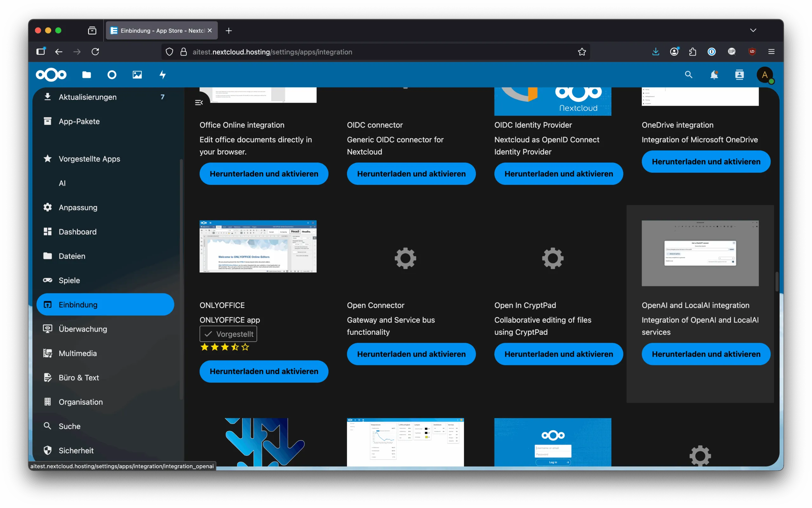This screenshot has width=812, height=508.
Task: Open Nextcloud unified search magnifier
Action: click(688, 75)
